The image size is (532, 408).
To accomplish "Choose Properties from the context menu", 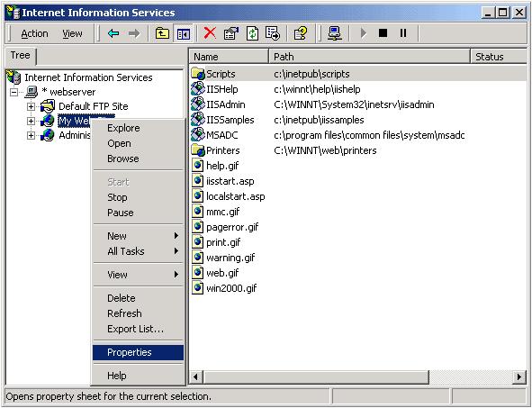I will pos(139,352).
